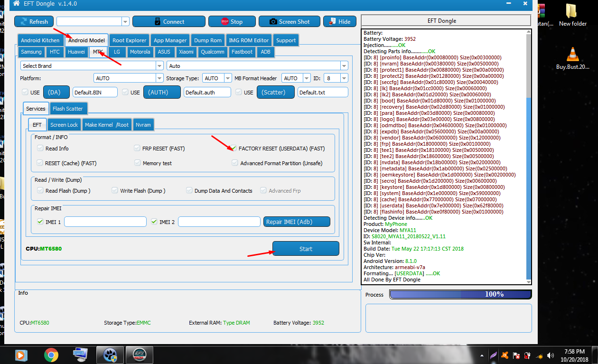
Task: Open the Select Brand dropdown
Action: 159,65
